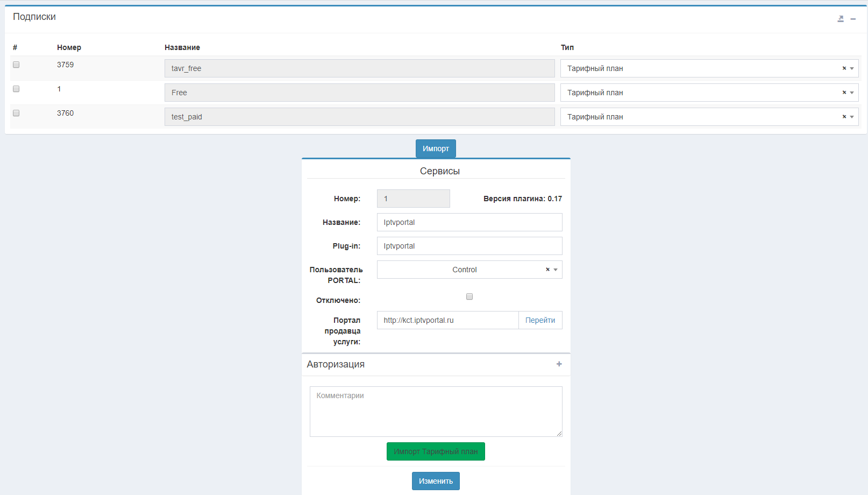Tick the checkbox for the Free subscription

coord(16,89)
